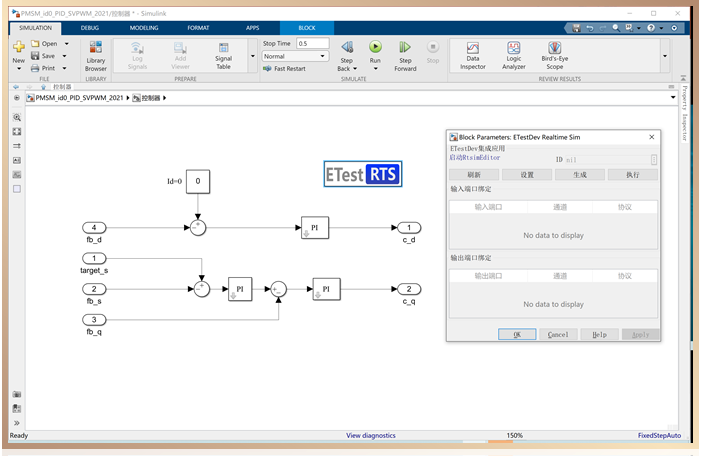Expand the Save dropdown arrow
Viewport: 701px width, 456px height.
(x=64, y=56)
